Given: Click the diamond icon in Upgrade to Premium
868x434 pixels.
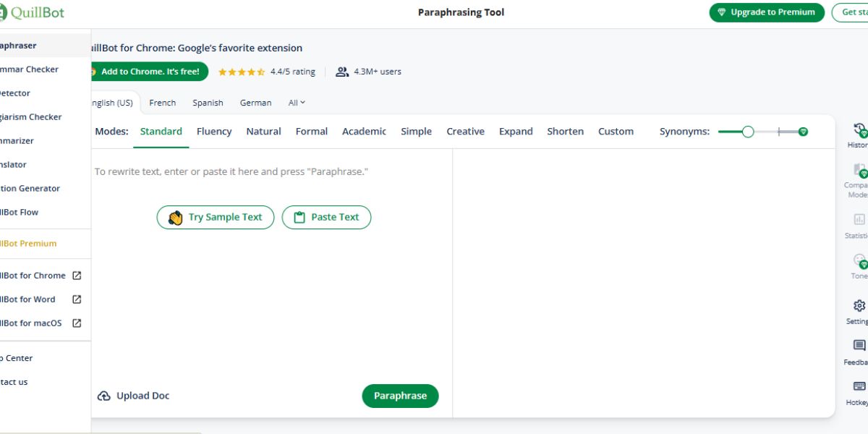Looking at the screenshot, I should click(x=721, y=12).
